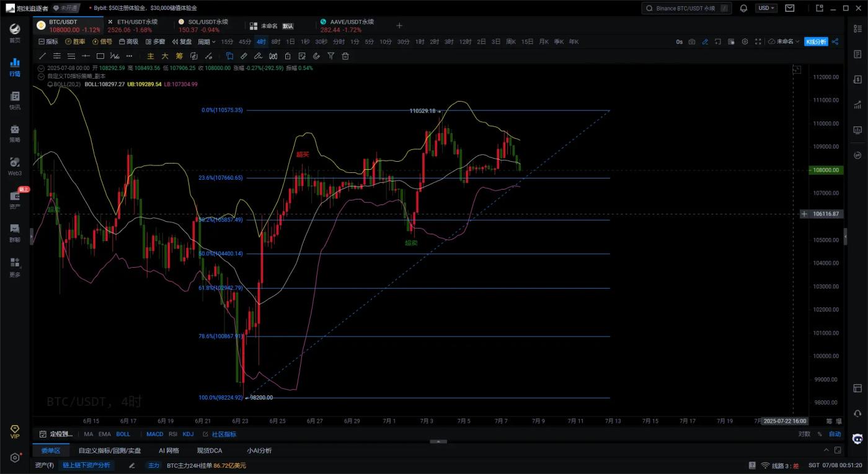
Task: Open notifications bell icon
Action: pyautogui.click(x=743, y=8)
